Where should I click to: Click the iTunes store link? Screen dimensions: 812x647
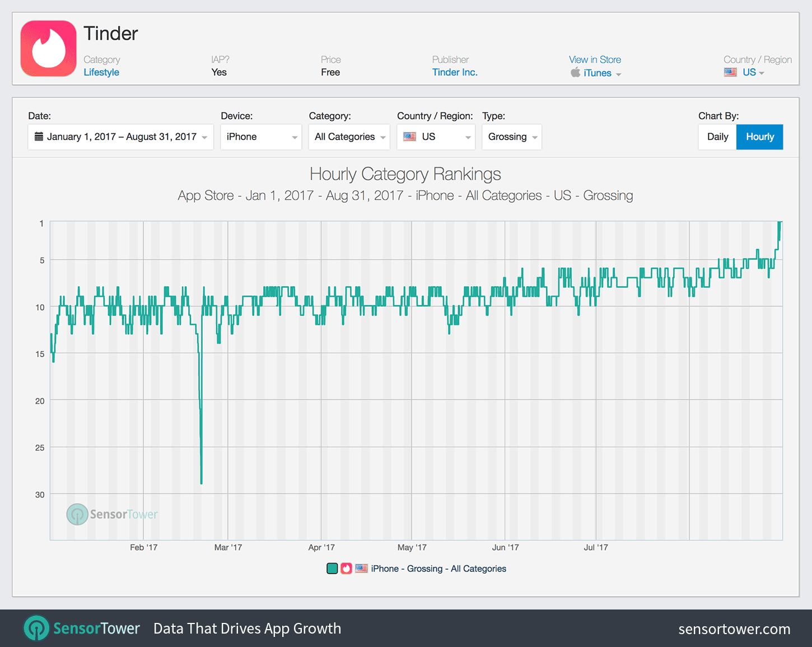point(598,73)
